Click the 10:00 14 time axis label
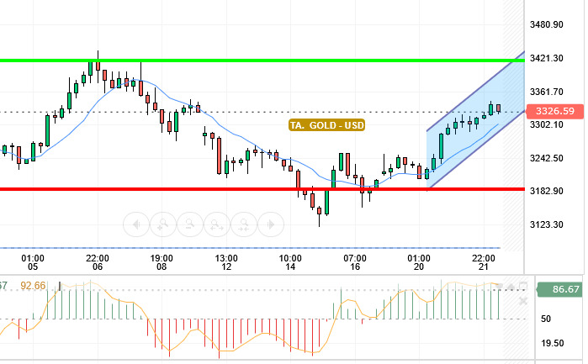 (x=290, y=262)
